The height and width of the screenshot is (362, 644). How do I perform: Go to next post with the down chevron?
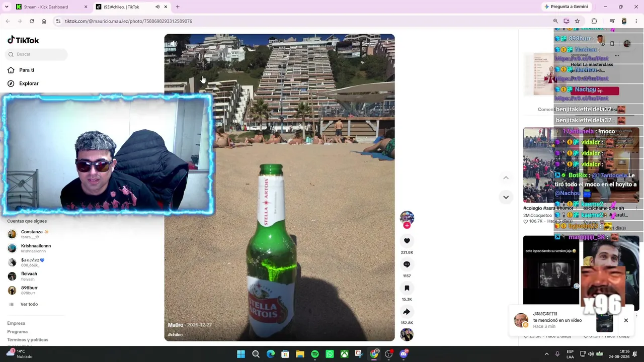coord(506,197)
